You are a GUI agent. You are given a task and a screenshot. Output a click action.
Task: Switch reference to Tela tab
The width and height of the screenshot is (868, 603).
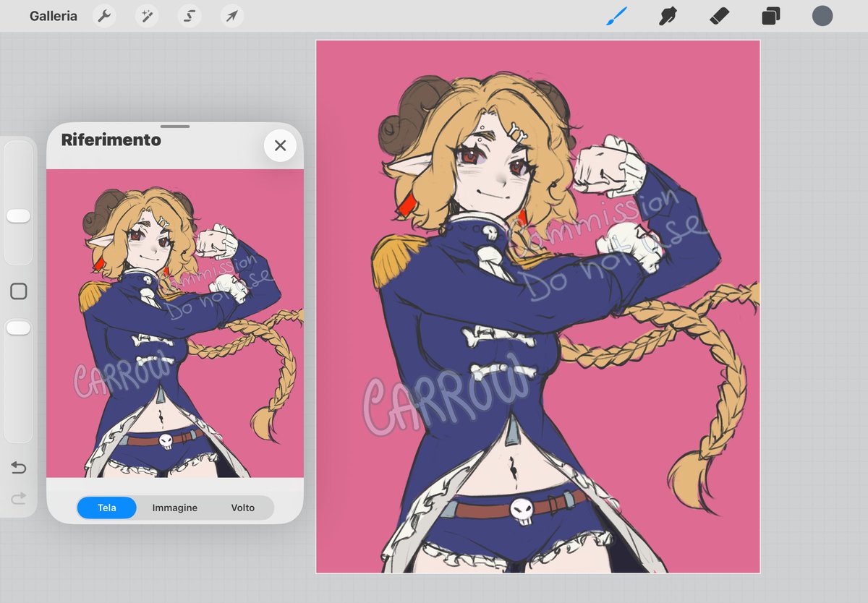(x=107, y=508)
